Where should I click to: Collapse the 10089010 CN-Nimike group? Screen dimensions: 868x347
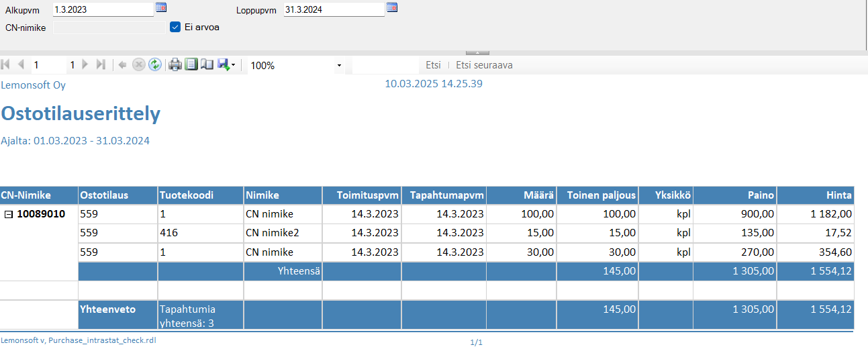click(x=9, y=214)
